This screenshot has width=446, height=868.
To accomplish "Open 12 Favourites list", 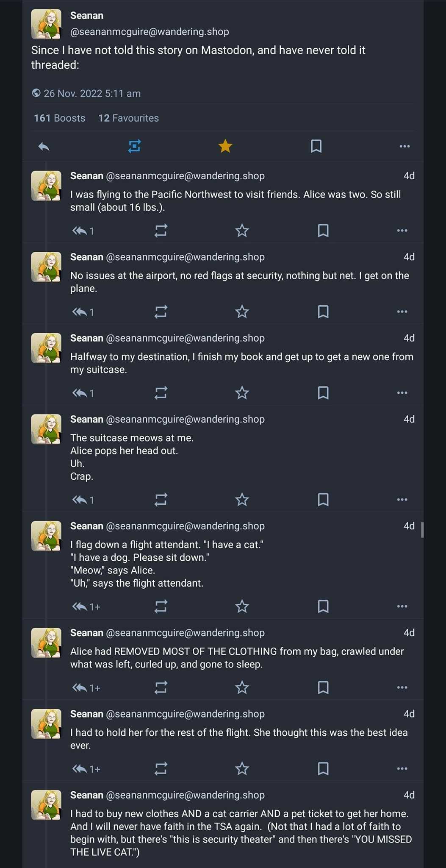I will [x=129, y=118].
